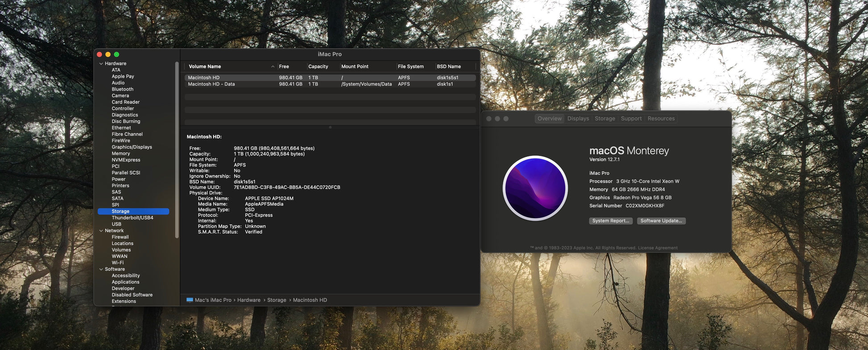Select Wi-Fi under Network
The image size is (868, 350).
[118, 263]
